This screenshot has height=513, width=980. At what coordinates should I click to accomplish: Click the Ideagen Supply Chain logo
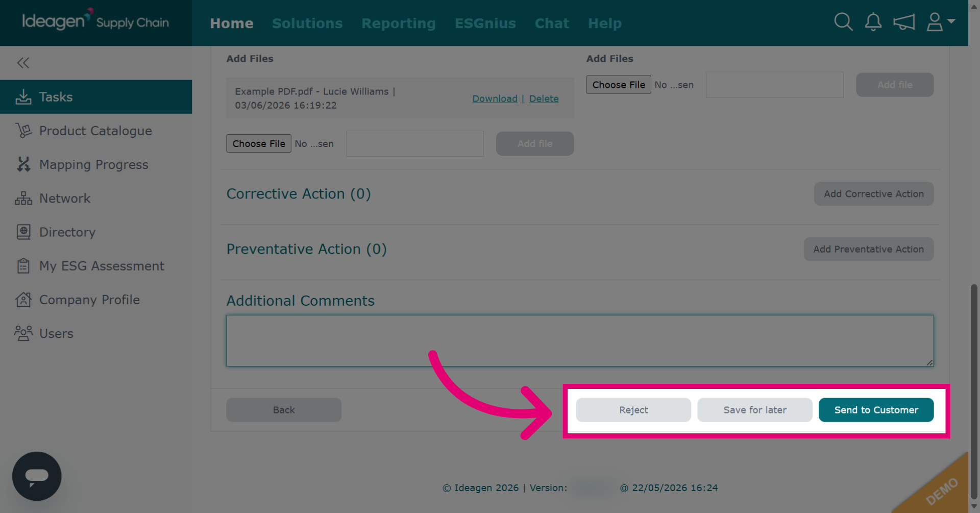(95, 20)
